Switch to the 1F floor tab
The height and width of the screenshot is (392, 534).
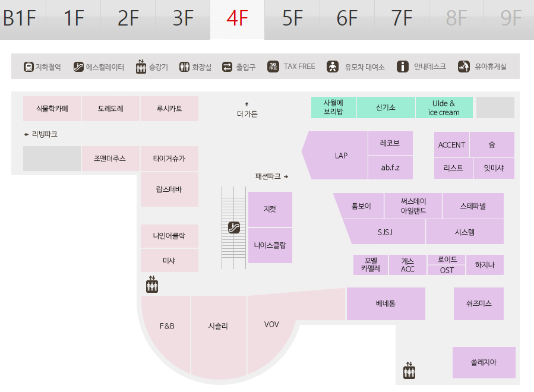point(73,19)
